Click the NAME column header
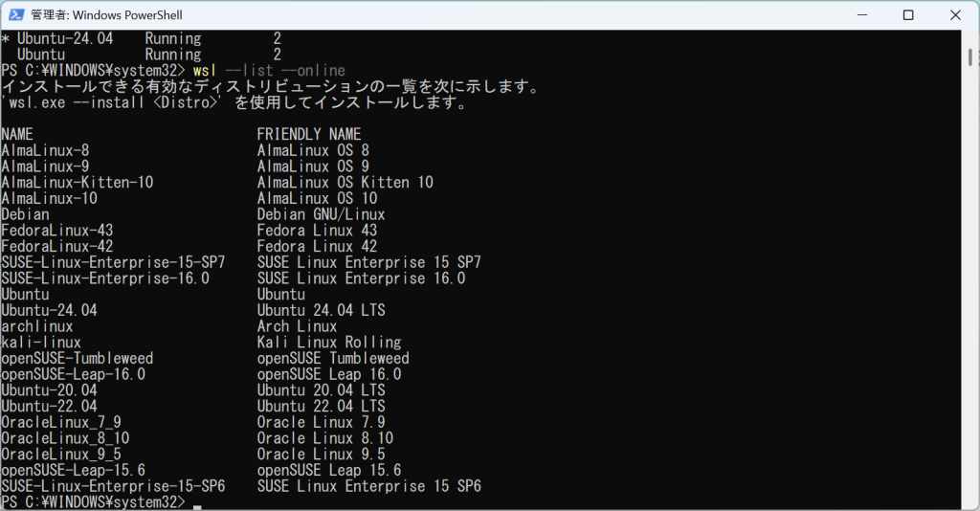This screenshot has height=511, width=980. 17,134
